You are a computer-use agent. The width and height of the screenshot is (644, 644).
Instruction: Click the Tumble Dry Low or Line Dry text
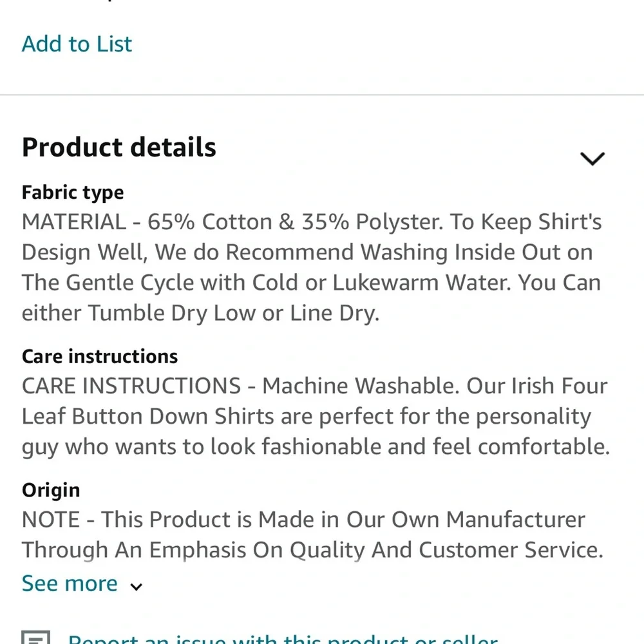click(x=233, y=313)
